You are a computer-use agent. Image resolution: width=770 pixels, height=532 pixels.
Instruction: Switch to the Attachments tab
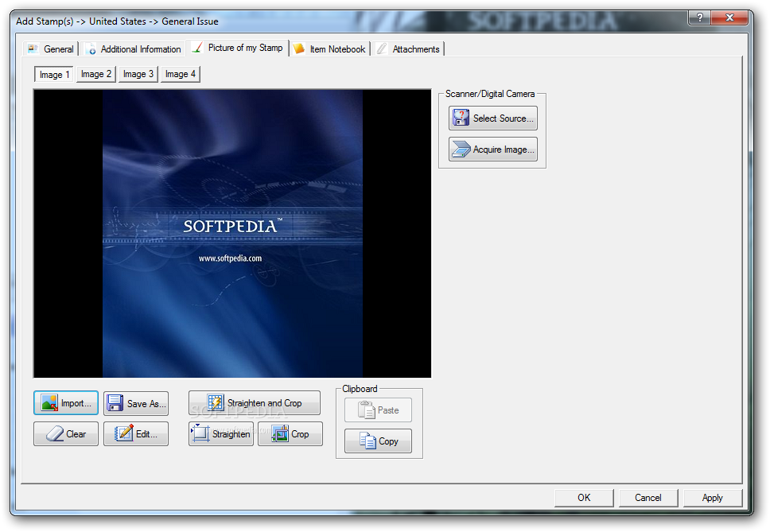point(408,49)
